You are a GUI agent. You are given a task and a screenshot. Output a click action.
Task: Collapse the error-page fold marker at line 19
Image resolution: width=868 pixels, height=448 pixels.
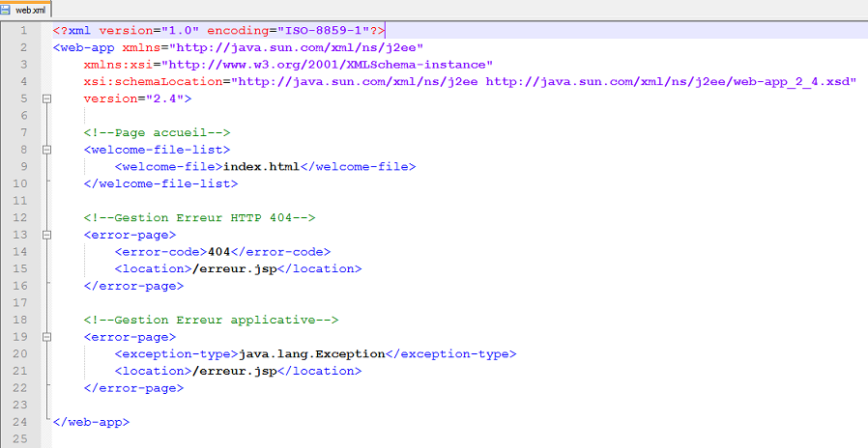45,337
